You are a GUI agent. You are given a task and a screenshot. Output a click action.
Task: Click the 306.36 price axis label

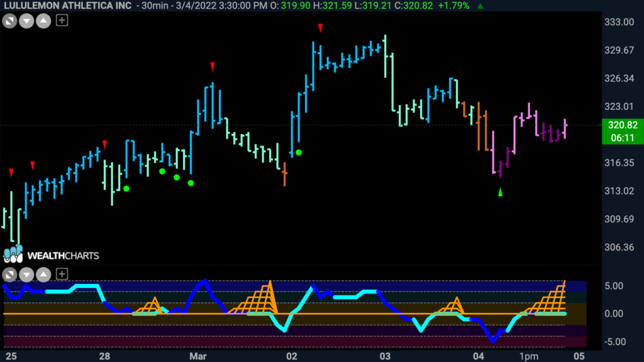point(619,248)
